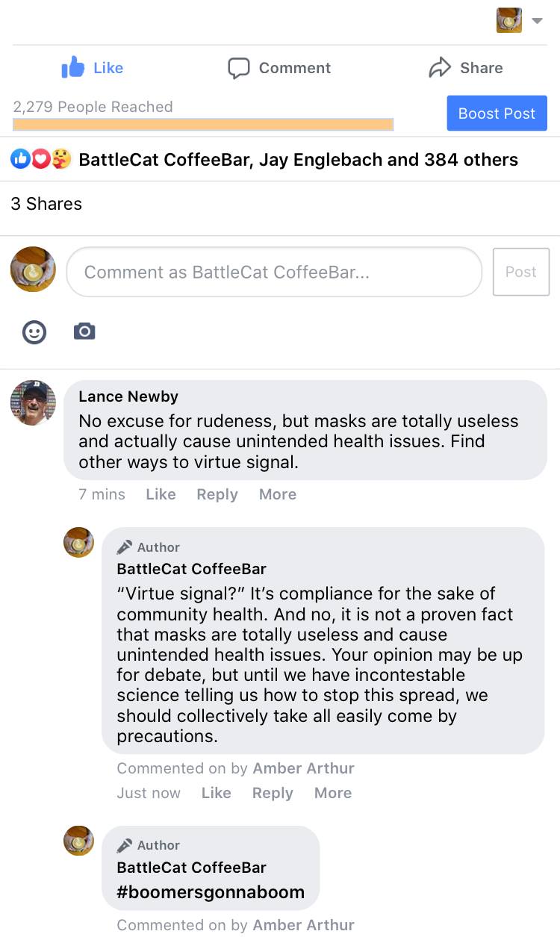Tap the reaction emojis next to the names
This screenshot has height=937, width=560.
41,159
